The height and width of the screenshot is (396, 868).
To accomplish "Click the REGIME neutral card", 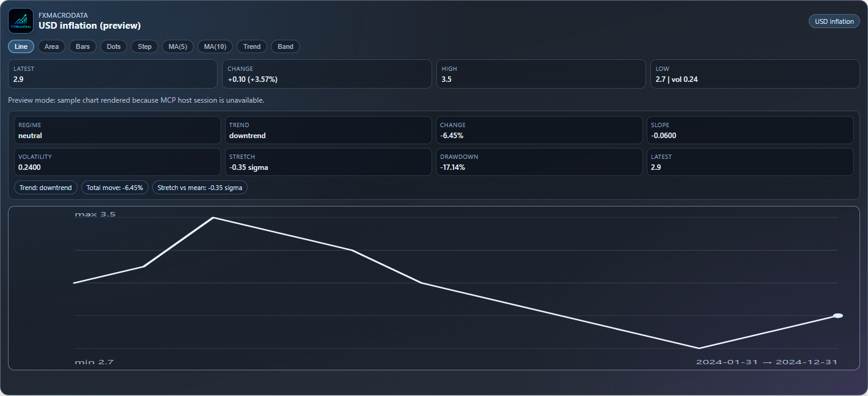I will coord(117,130).
